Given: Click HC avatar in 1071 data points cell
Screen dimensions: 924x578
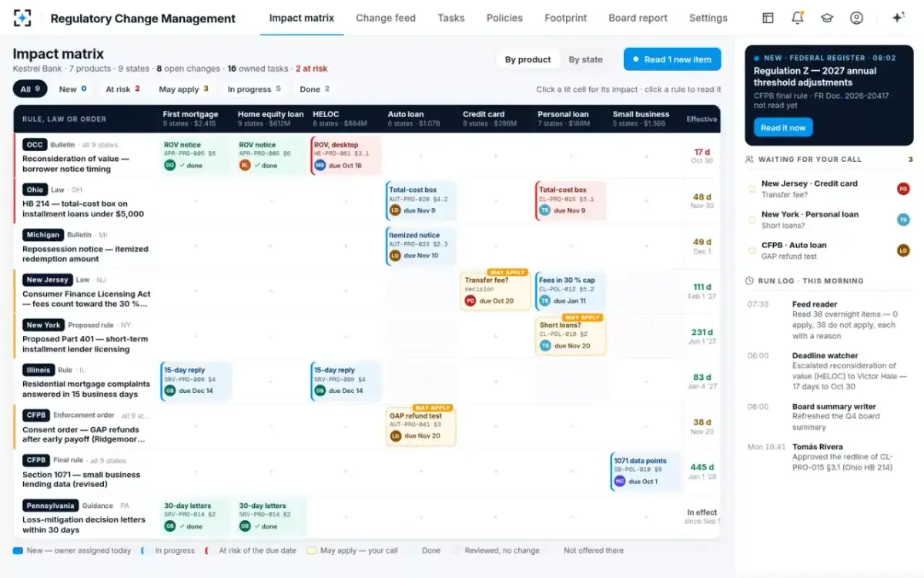Looking at the screenshot, I should pyautogui.click(x=620, y=481).
